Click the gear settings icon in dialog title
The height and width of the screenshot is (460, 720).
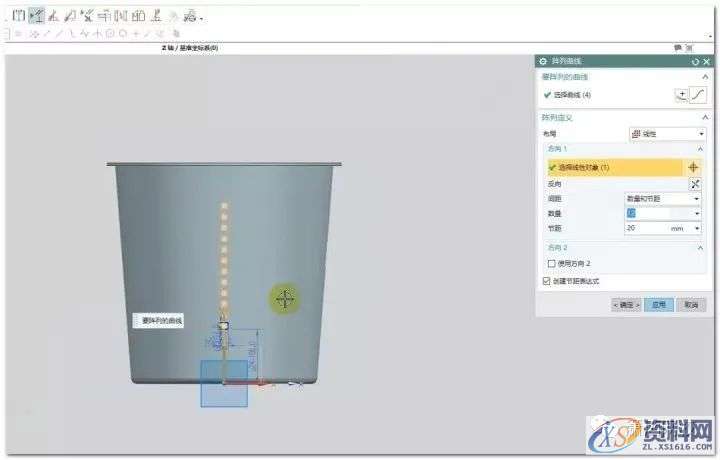tap(544, 62)
